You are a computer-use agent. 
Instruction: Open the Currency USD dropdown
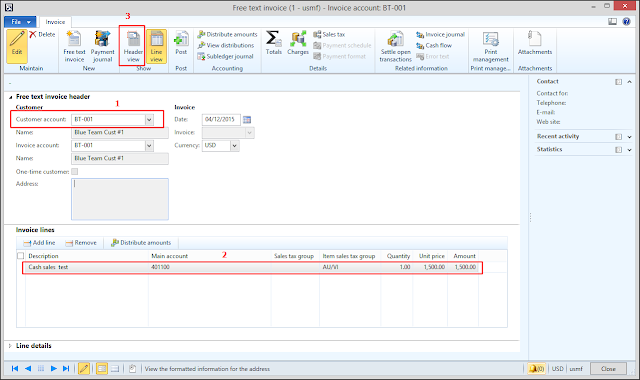click(235, 146)
